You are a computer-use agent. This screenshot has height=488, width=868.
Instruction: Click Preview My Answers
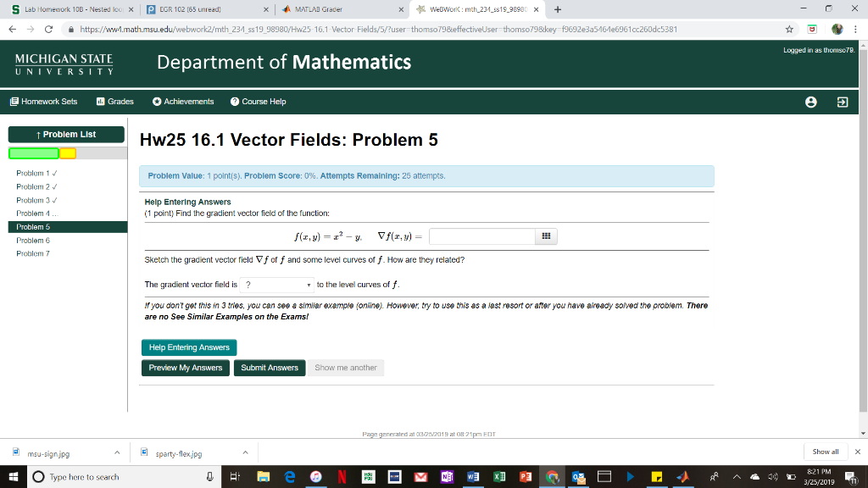(186, 368)
